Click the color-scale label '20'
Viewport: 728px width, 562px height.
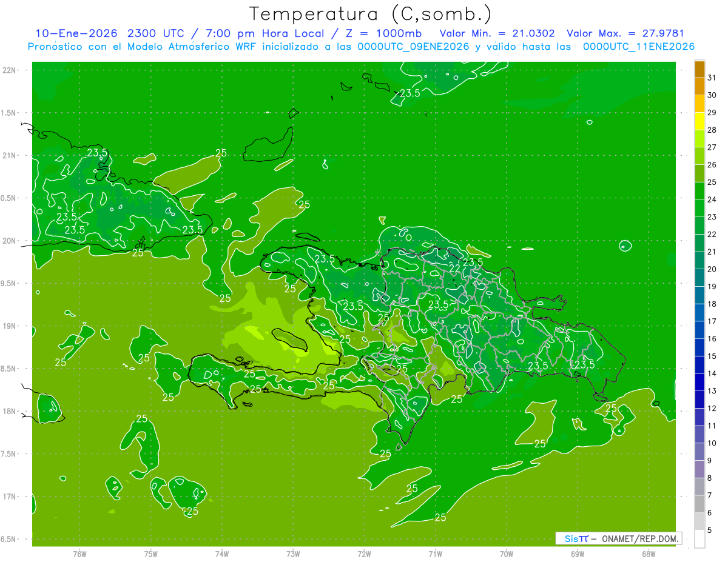[712, 269]
